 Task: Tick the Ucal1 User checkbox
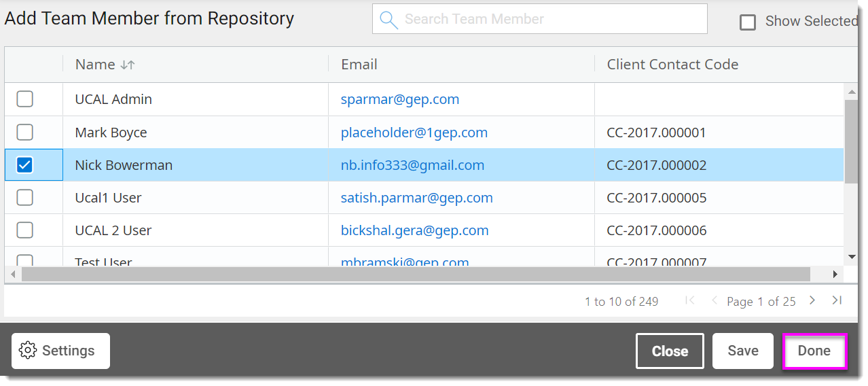[24, 198]
